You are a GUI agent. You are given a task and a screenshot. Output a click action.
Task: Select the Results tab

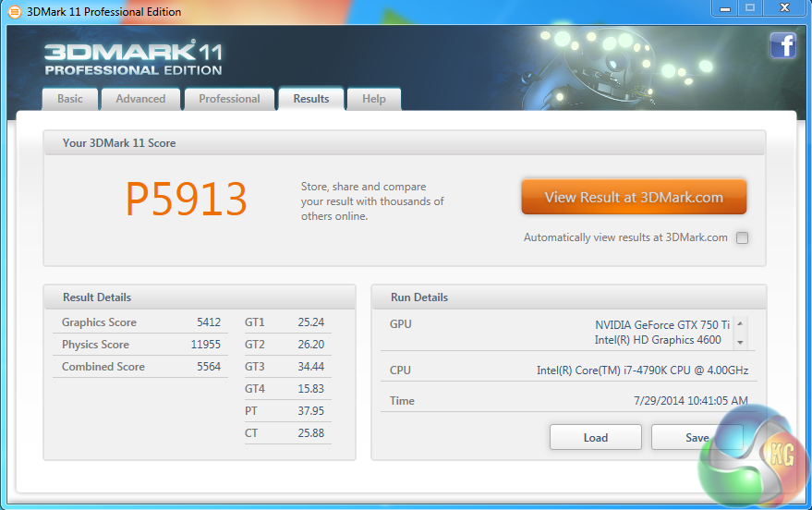[x=311, y=99]
